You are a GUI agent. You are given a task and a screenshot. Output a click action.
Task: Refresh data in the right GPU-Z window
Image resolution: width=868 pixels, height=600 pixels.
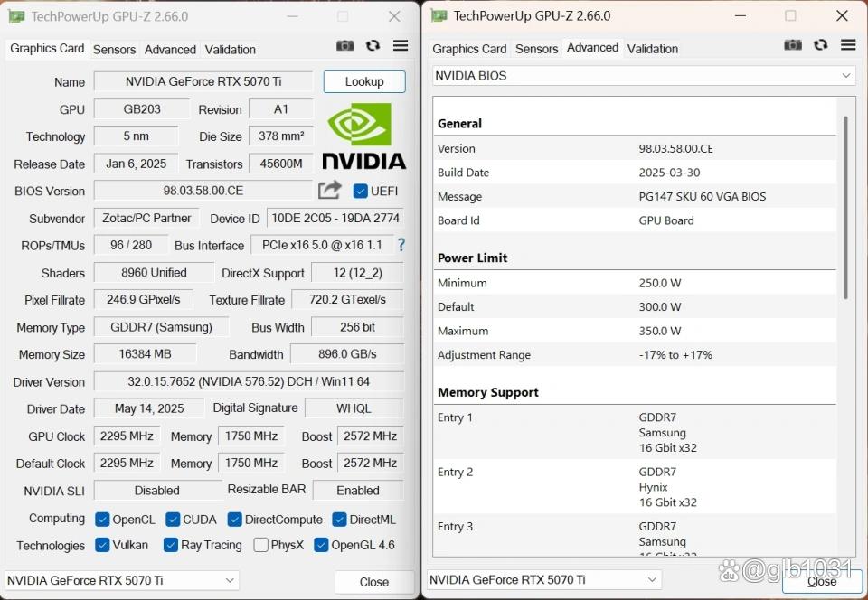[820, 45]
